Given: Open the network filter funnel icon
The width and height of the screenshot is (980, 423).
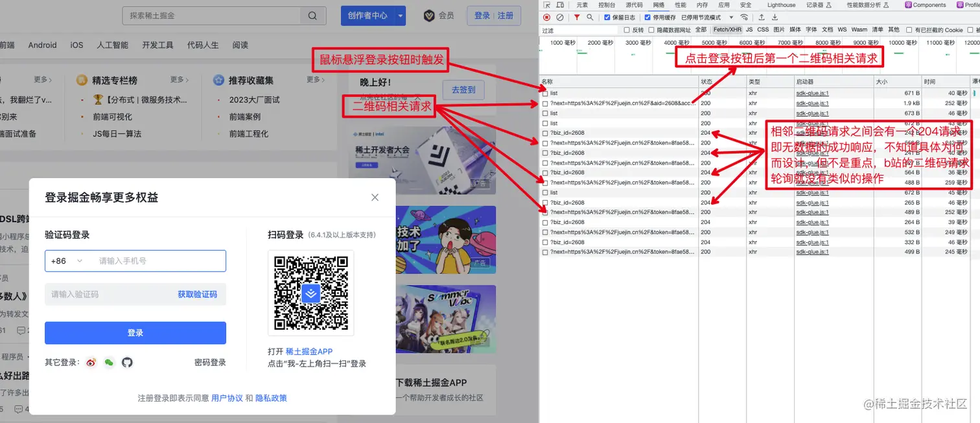Looking at the screenshot, I should [x=577, y=17].
